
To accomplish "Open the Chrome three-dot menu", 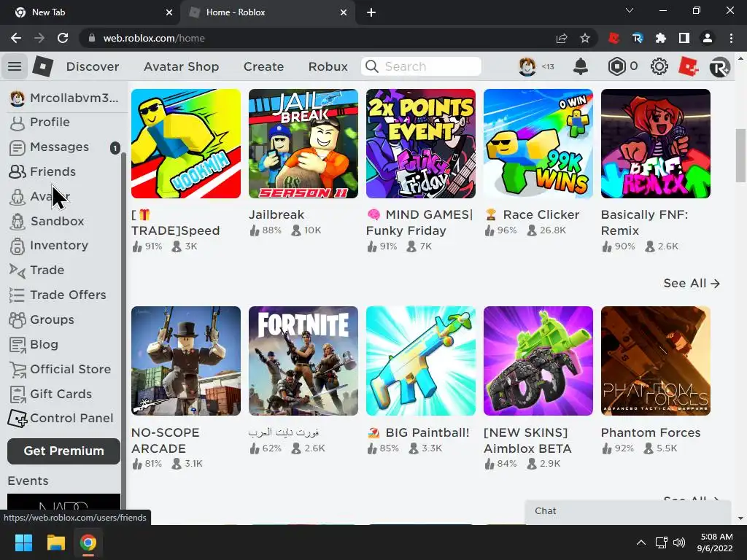I will (731, 38).
